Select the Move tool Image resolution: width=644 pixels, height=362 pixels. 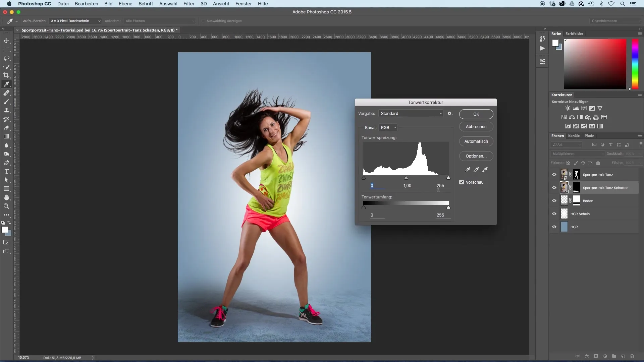pyautogui.click(x=6, y=41)
